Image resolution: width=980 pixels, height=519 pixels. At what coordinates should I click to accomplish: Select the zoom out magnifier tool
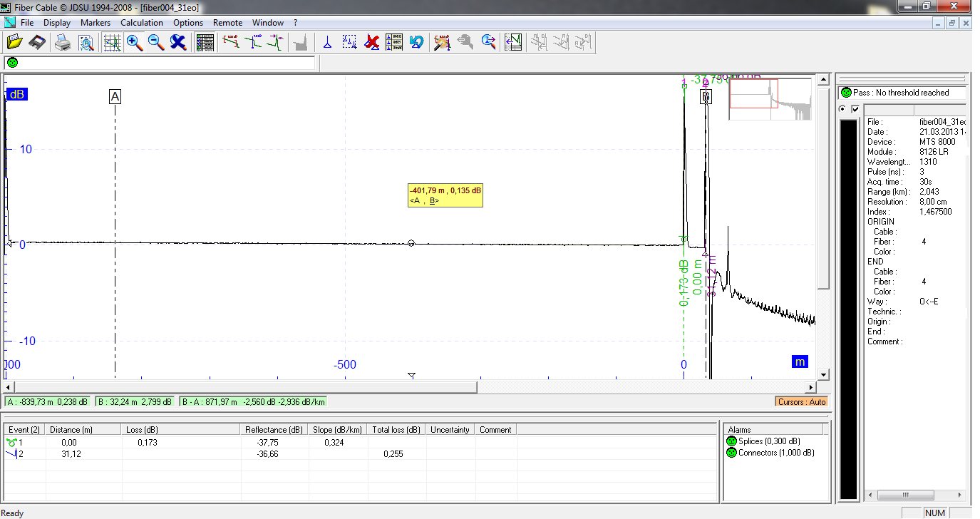[x=156, y=43]
